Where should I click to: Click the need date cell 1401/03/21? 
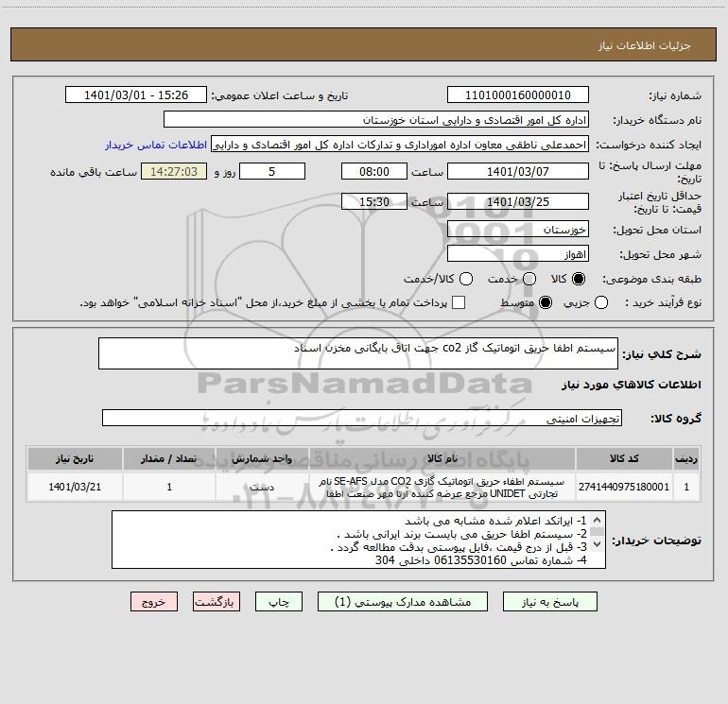click(x=75, y=487)
